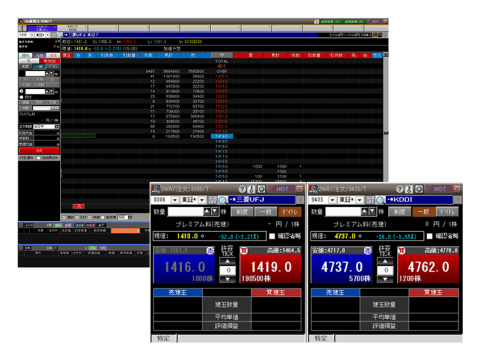480x360 pixels.
Task: Expand the 9433 stock code dropdown
Action: [x=332, y=200]
